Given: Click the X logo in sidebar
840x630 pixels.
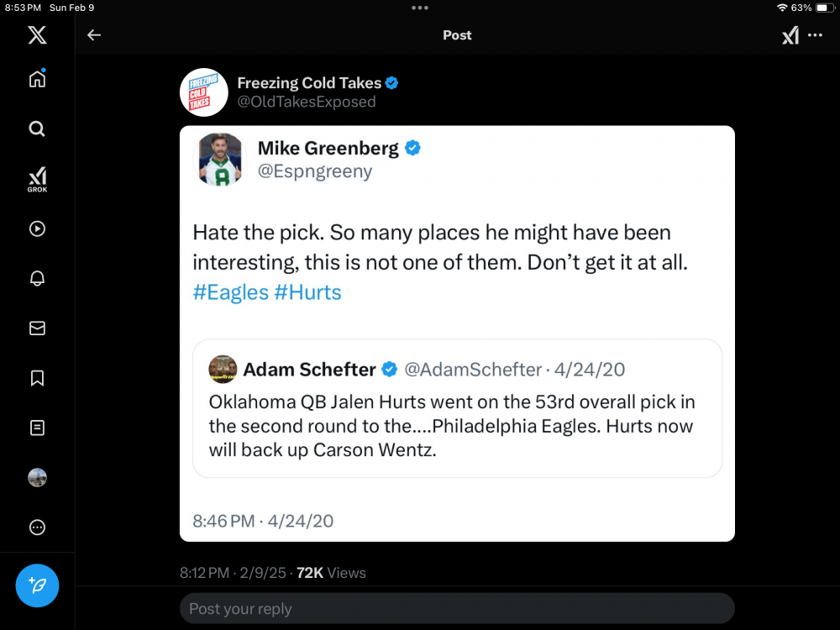Looking at the screenshot, I should click(37, 35).
